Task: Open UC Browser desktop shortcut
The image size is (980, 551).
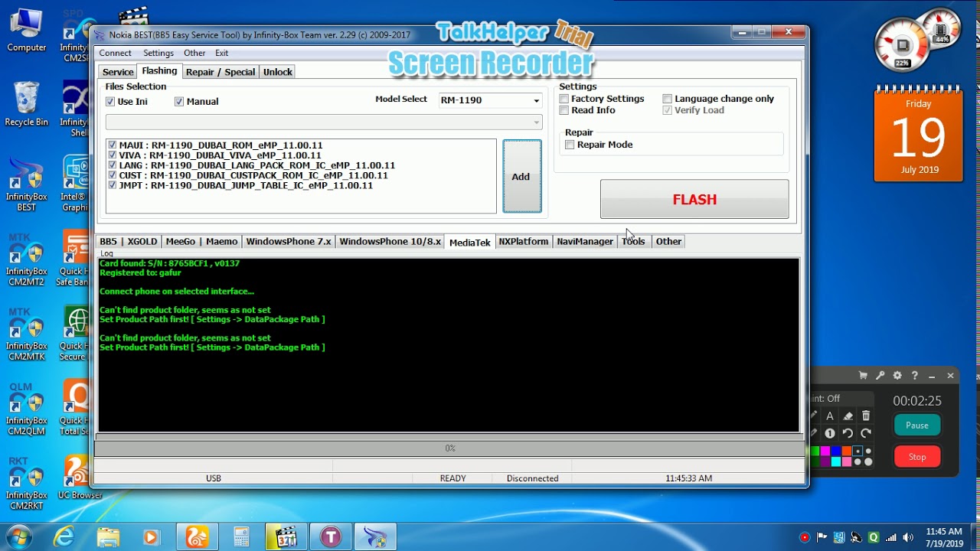Action: point(80,478)
